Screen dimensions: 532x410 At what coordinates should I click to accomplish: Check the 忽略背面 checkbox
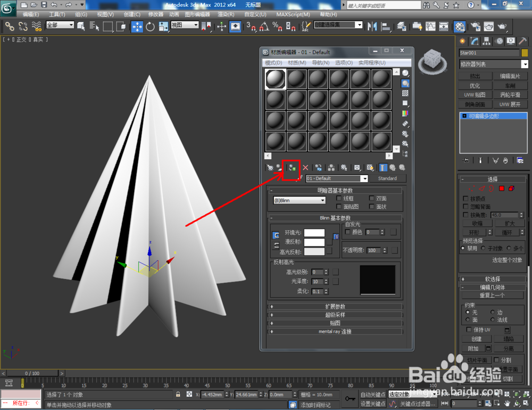[465, 207]
